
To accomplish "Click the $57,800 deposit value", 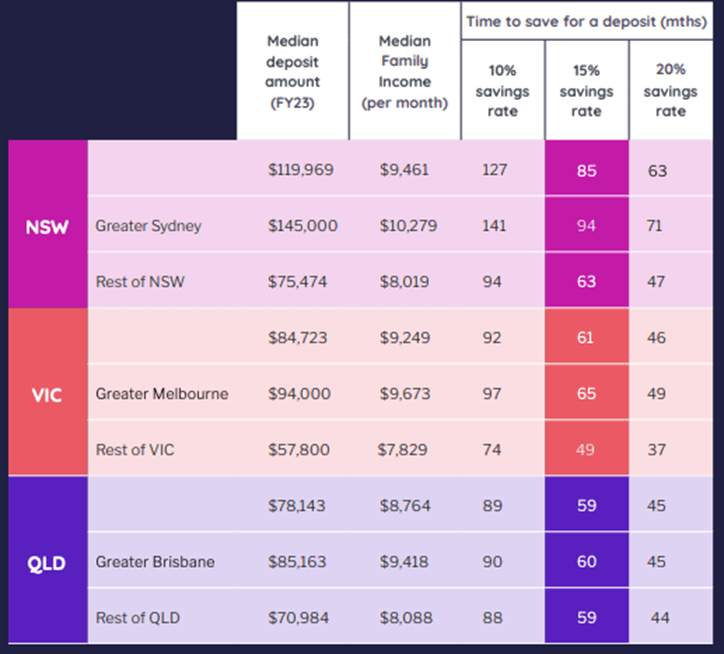I will [x=299, y=449].
